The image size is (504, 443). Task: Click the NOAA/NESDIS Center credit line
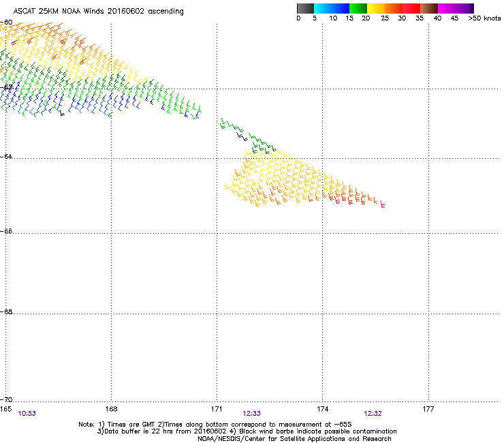click(294, 439)
